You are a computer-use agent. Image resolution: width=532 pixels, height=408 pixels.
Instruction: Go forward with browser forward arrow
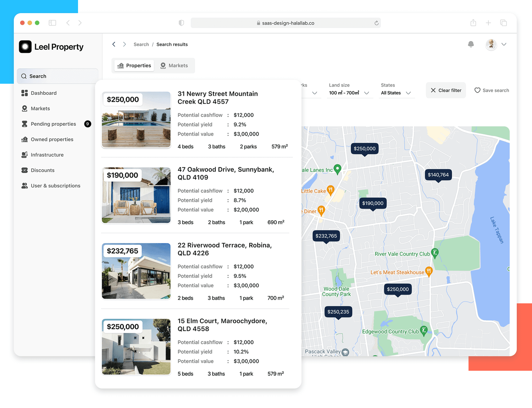[x=80, y=23]
